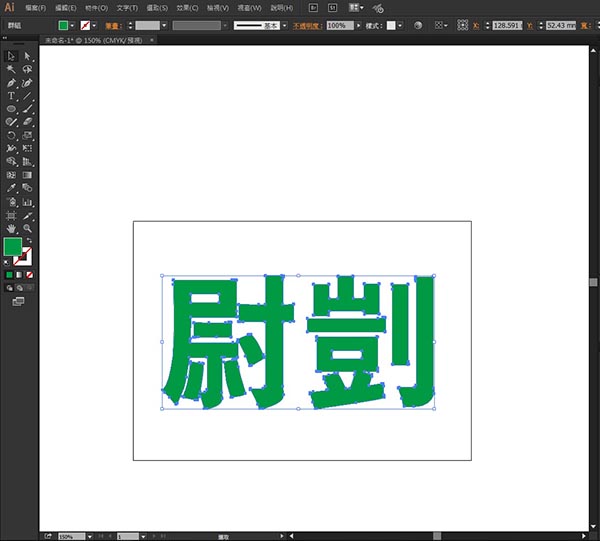Viewport: 600px width, 541px height.
Task: Open the 效果(C) menu
Action: click(188, 8)
